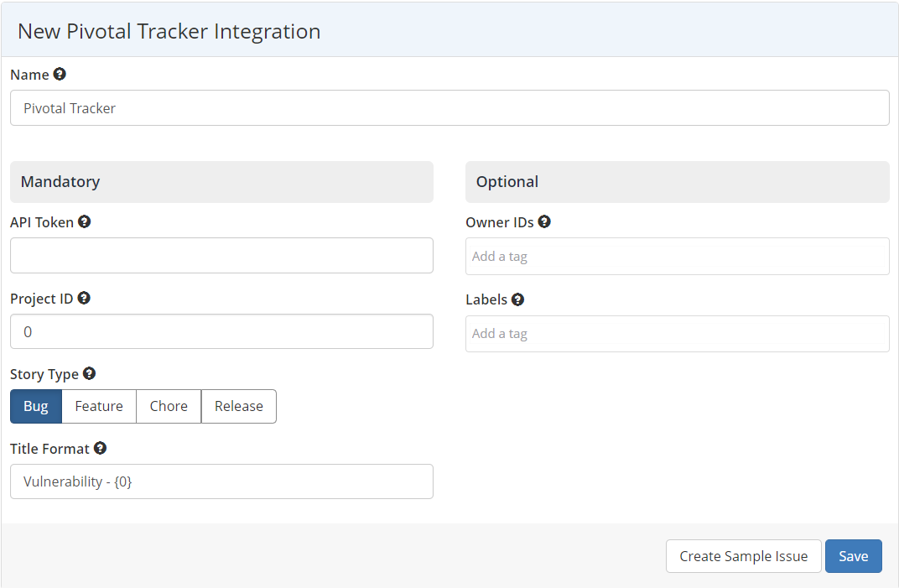The image size is (899, 588).
Task: Click the Story Type help icon
Action: pyautogui.click(x=89, y=373)
